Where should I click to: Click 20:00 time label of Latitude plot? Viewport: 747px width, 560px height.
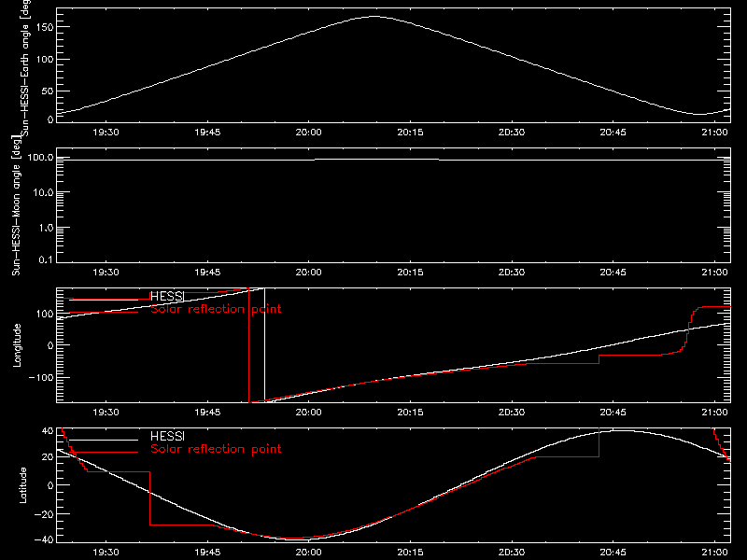pyautogui.click(x=309, y=552)
